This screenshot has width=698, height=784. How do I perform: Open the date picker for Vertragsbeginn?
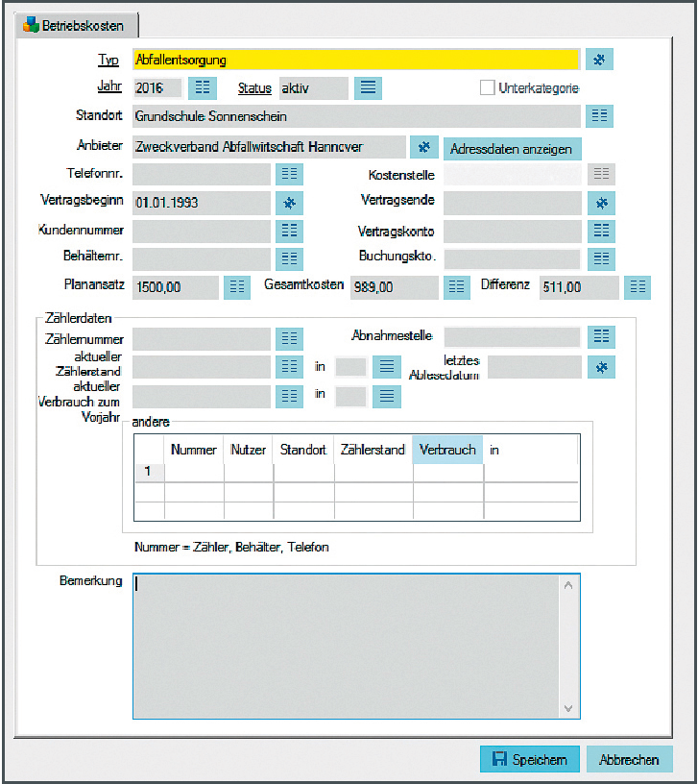pos(289,203)
